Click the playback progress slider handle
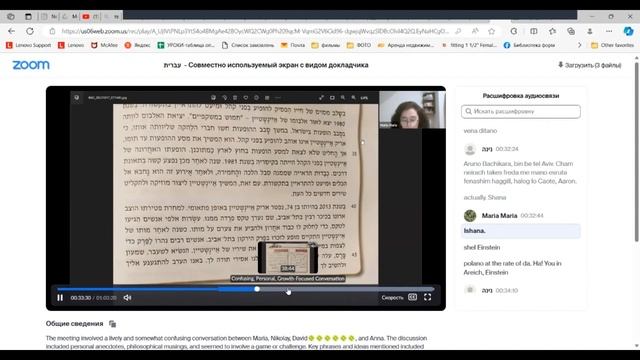Viewport: 640px width, 360px height. 257,289
